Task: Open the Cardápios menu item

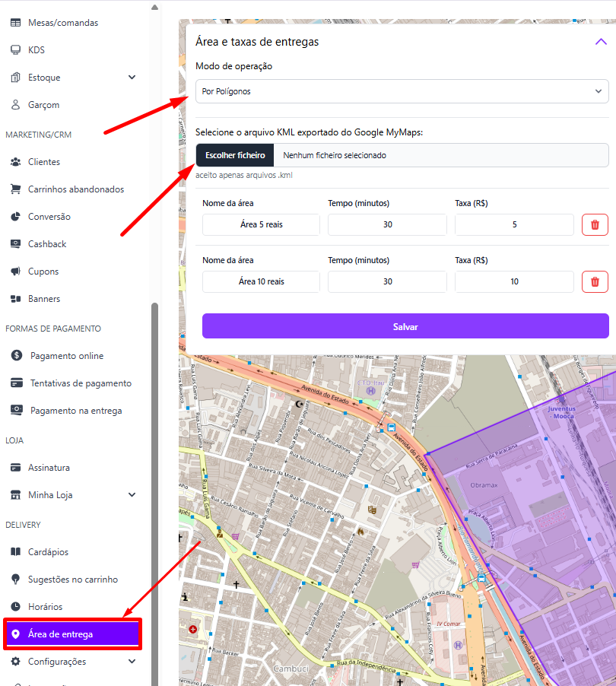Action: point(48,552)
